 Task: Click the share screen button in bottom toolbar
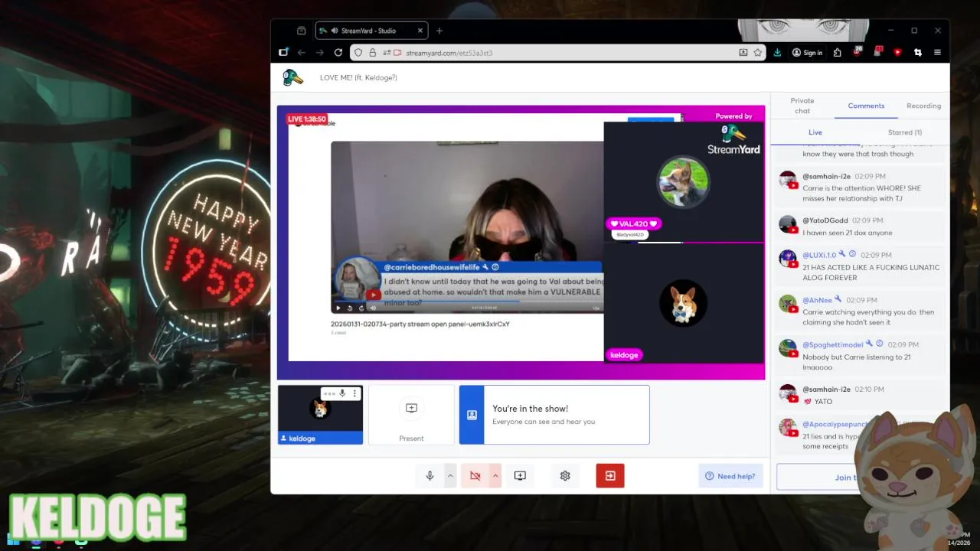coord(520,476)
